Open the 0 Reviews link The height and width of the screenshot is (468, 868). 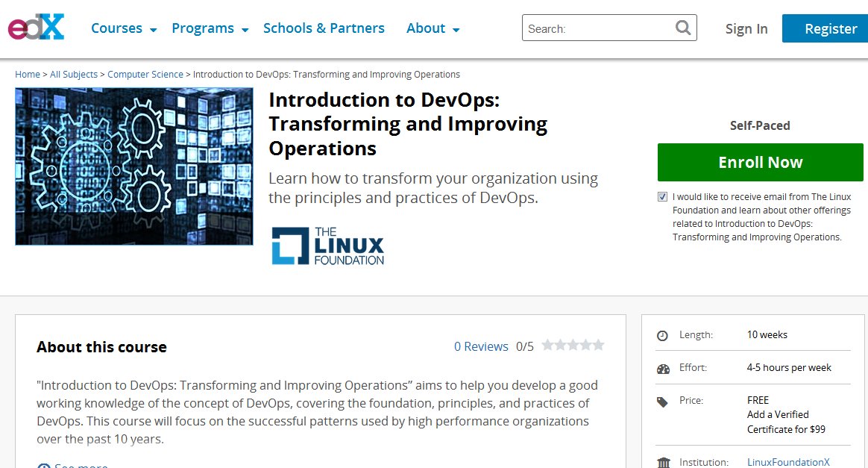click(x=481, y=346)
